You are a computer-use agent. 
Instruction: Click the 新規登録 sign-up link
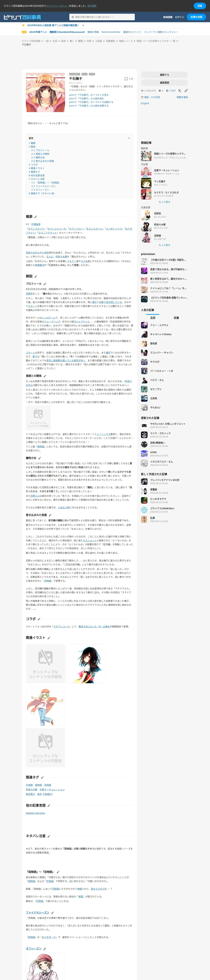click(168, 17)
